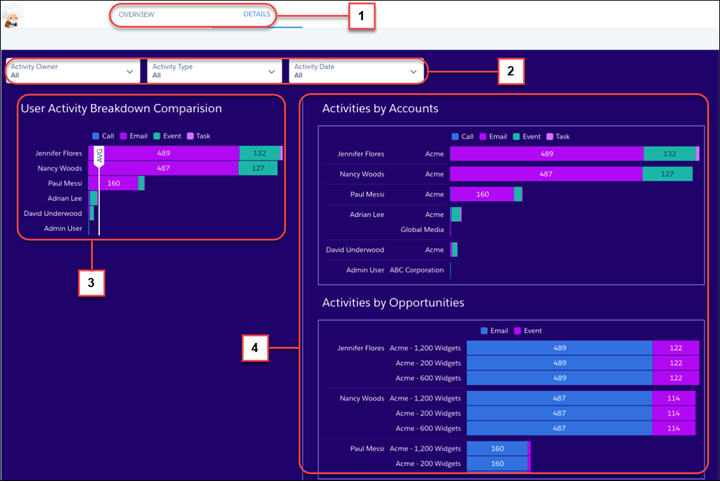This screenshot has height=482, width=720.
Task: Toggle Task legend in Activities by Accounts
Action: [550, 136]
